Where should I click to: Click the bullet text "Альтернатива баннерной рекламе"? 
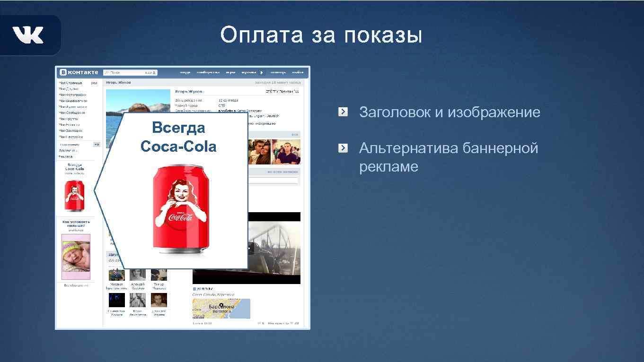(449, 157)
